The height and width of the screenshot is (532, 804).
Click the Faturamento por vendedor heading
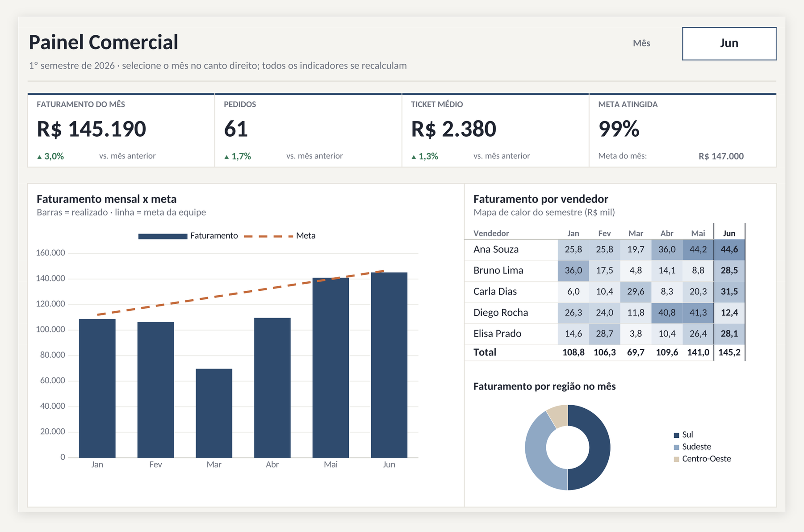coord(540,199)
